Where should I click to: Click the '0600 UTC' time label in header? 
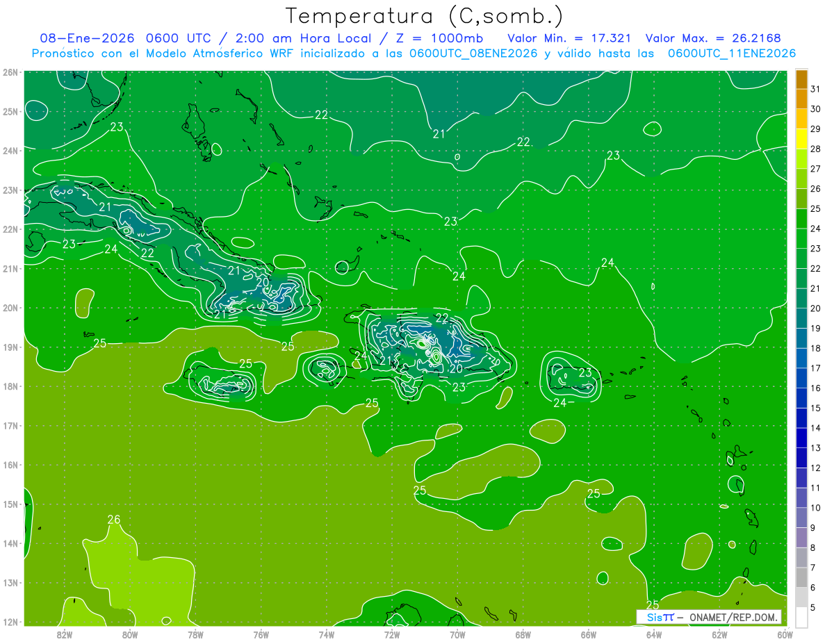click(181, 38)
